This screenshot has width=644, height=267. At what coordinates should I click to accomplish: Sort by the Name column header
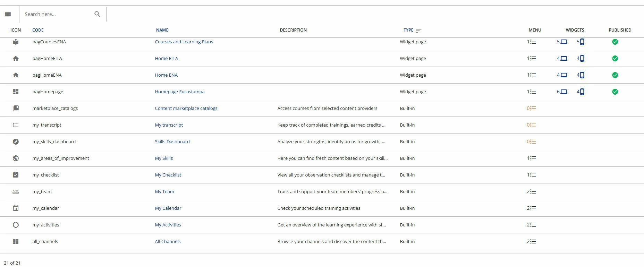[x=162, y=30]
